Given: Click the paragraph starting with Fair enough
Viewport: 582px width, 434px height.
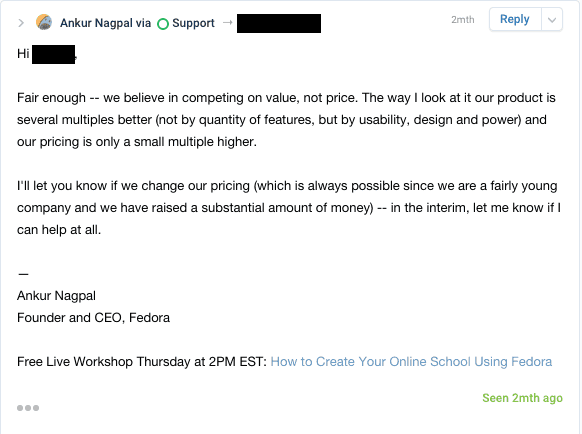Looking at the screenshot, I should click(286, 120).
